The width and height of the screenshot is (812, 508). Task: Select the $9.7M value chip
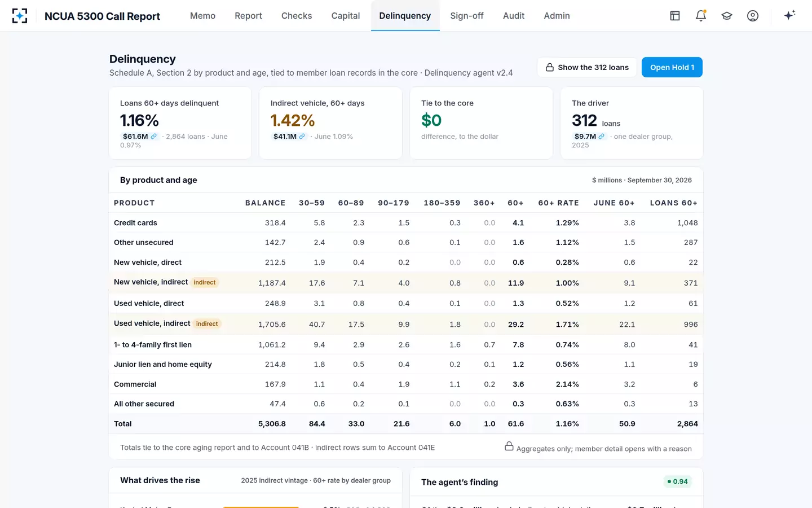[x=590, y=137]
